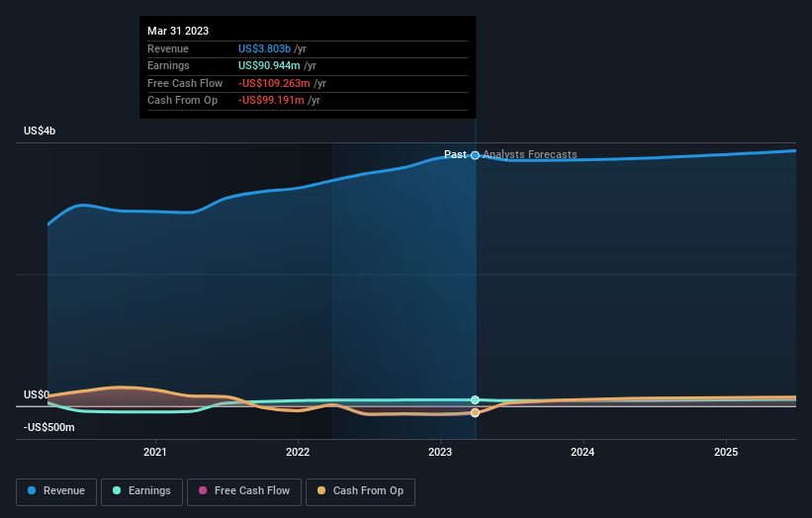
Task: Click the Past label on chart
Action: pyautogui.click(x=455, y=155)
